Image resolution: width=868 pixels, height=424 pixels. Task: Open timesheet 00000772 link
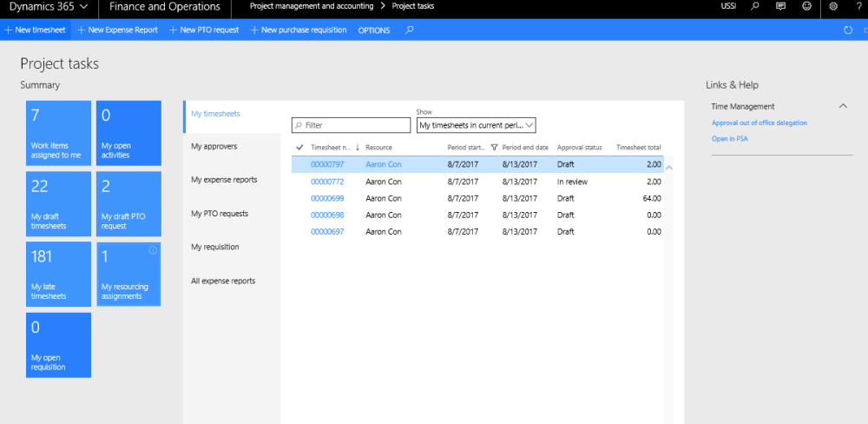[x=327, y=182]
